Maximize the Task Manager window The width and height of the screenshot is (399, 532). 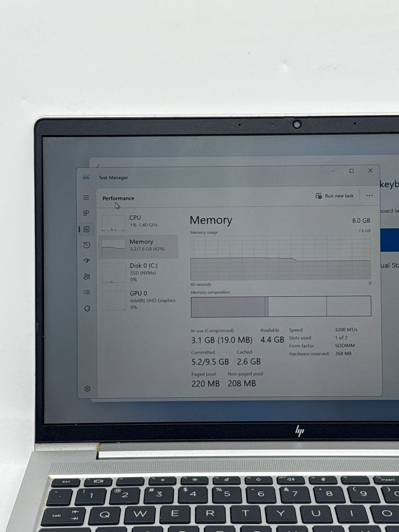point(351,171)
